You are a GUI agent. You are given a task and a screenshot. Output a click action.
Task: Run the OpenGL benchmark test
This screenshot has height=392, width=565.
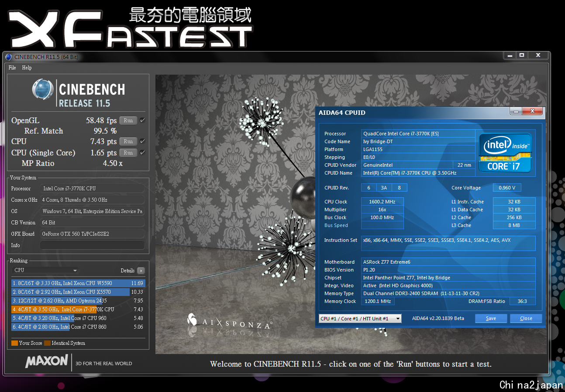(x=128, y=120)
